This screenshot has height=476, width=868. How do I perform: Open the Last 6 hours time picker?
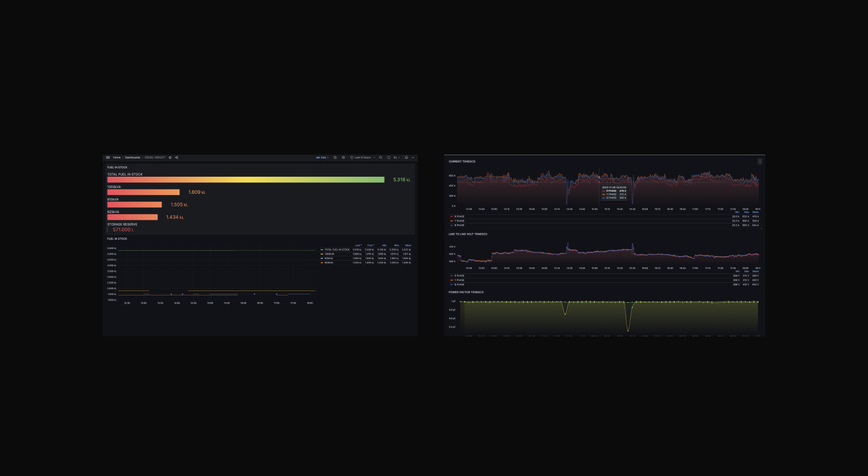362,157
